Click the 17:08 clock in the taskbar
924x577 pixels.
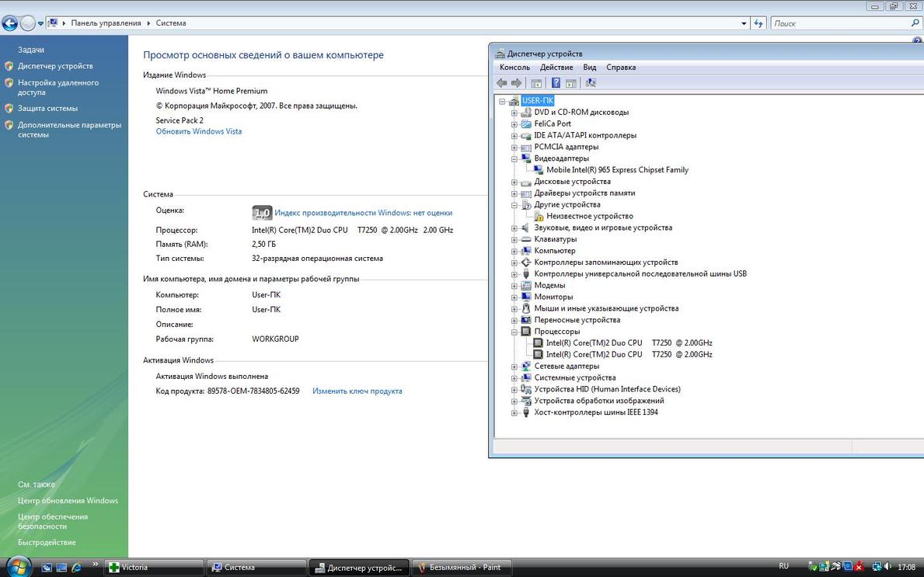[906, 567]
